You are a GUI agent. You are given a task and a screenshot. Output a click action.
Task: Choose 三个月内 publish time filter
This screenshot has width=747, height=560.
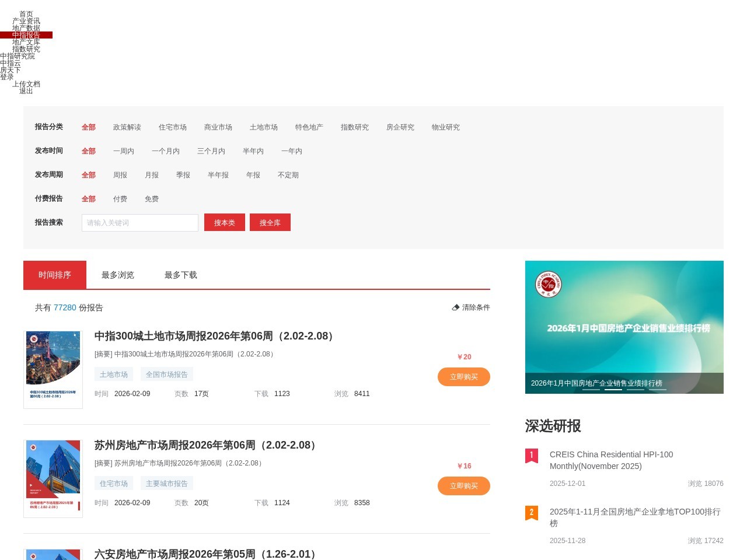pyautogui.click(x=211, y=151)
